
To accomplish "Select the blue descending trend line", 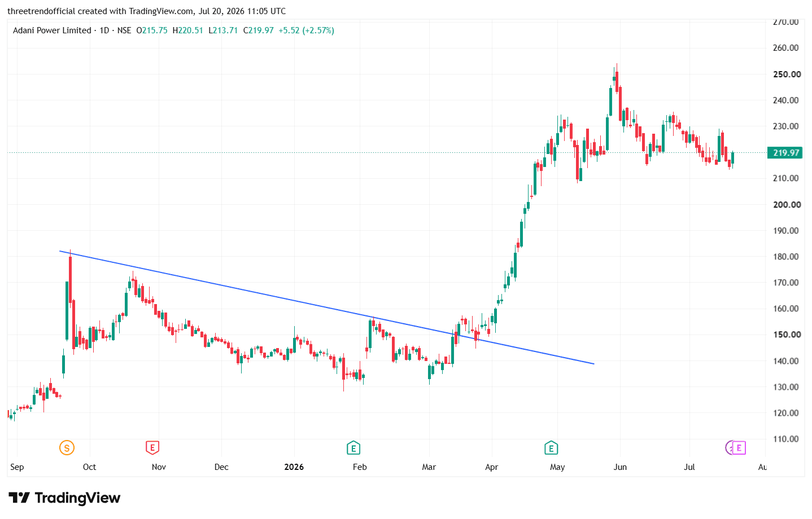I will coord(326,307).
